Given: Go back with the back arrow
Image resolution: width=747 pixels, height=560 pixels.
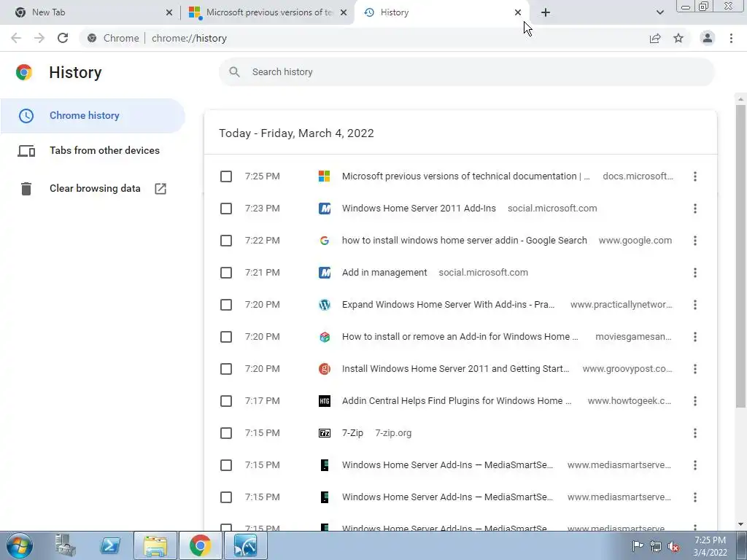Looking at the screenshot, I should click(16, 38).
